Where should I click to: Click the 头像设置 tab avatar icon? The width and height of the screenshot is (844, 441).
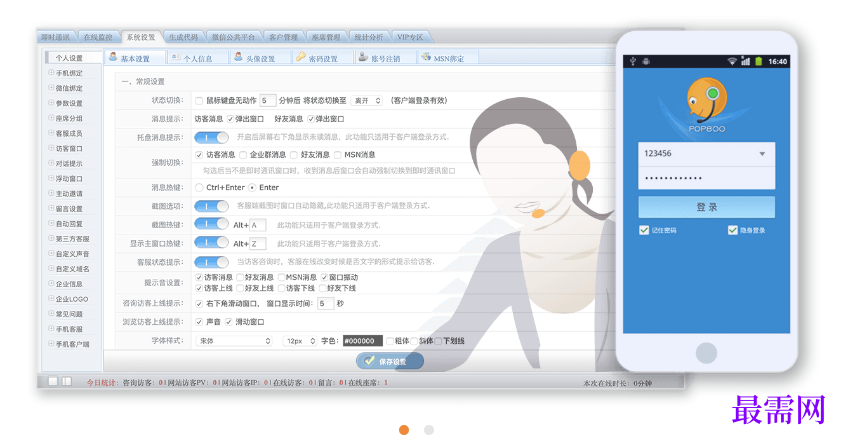coord(238,57)
